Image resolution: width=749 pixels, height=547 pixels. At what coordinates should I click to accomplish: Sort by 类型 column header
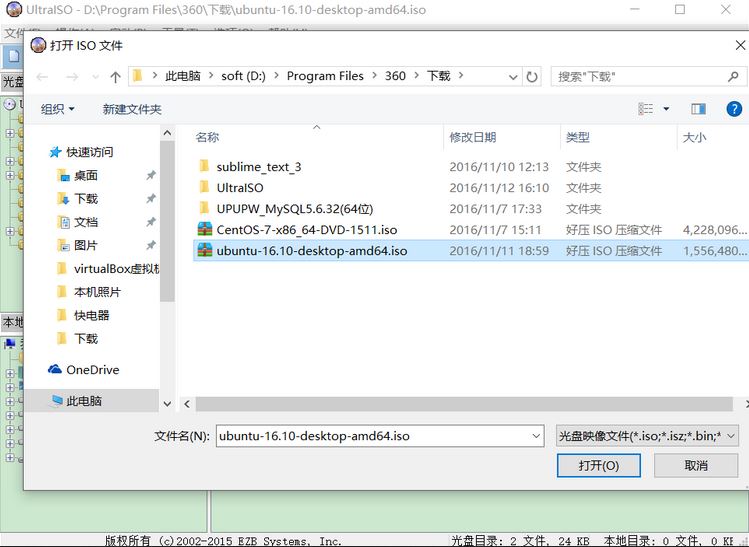(x=578, y=138)
